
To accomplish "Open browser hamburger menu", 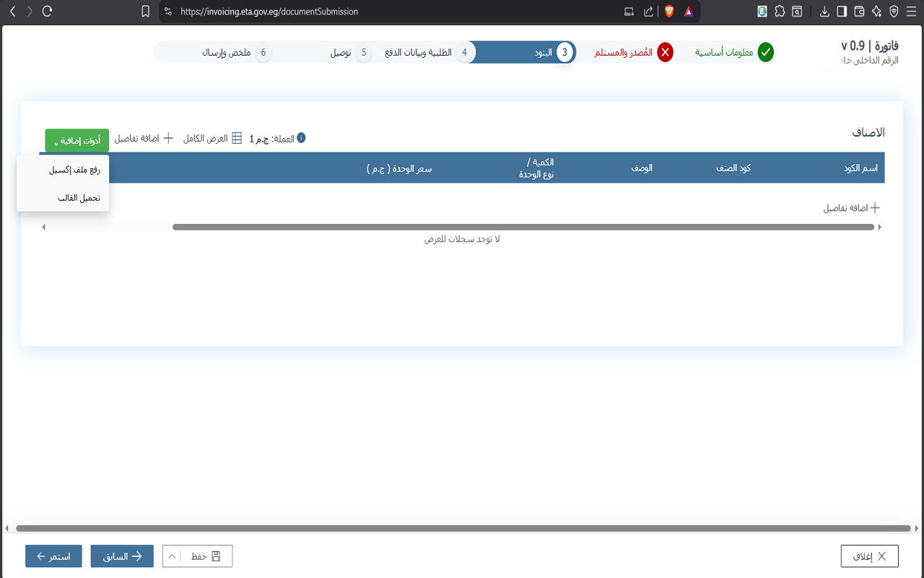I will click(911, 12).
